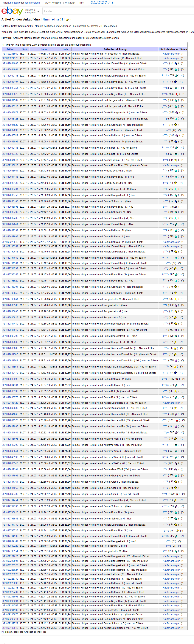
Task: Open the Hilfe menu link
Action: tap(81, 3)
